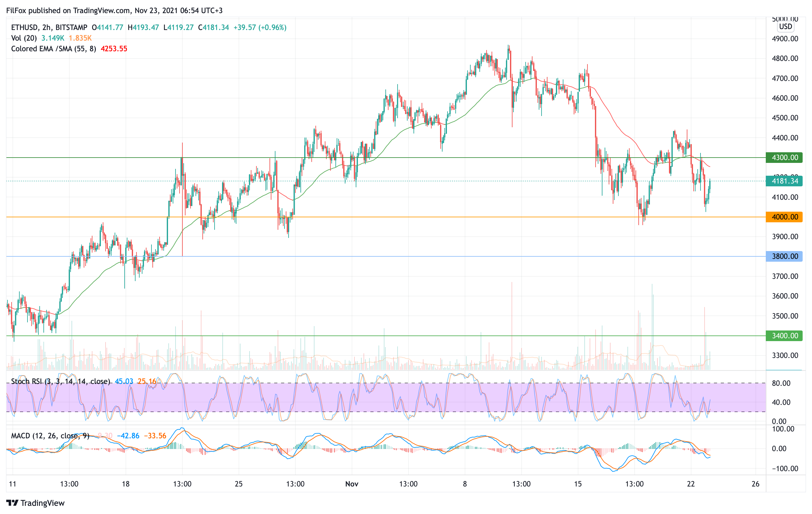The image size is (812, 514).
Task: Click the 22 date label on time axis
Action: pos(691,484)
